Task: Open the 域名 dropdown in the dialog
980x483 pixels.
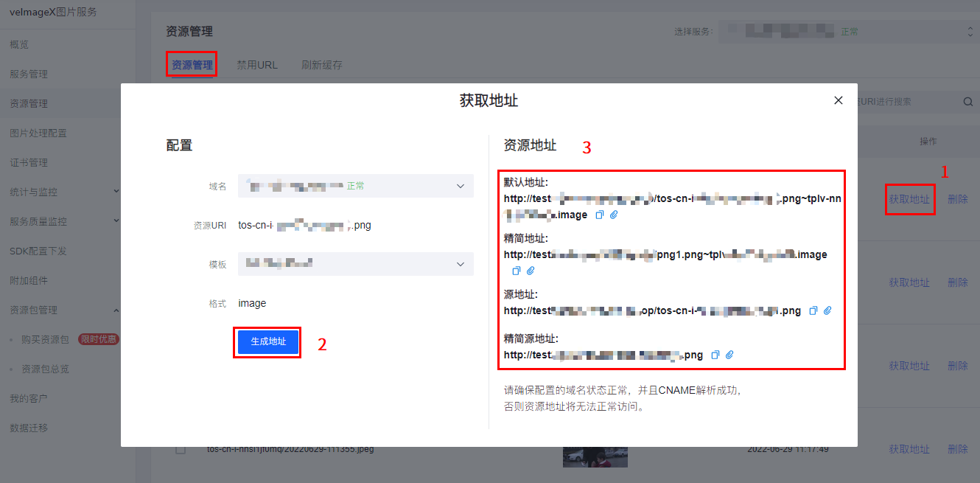Action: [356, 186]
